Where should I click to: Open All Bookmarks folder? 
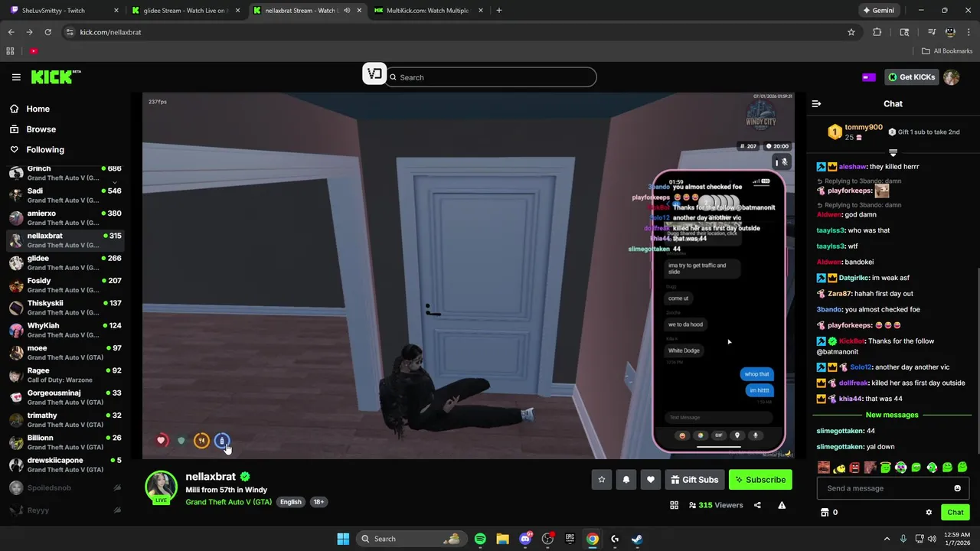point(947,51)
